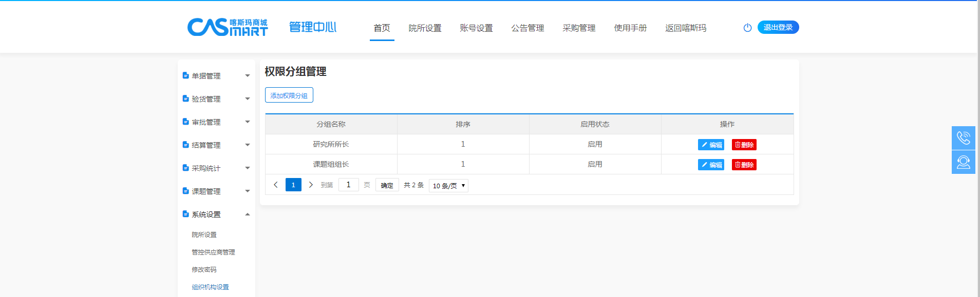The height and width of the screenshot is (297, 980).
Task: Go to next page arrow in pagination
Action: tap(311, 185)
